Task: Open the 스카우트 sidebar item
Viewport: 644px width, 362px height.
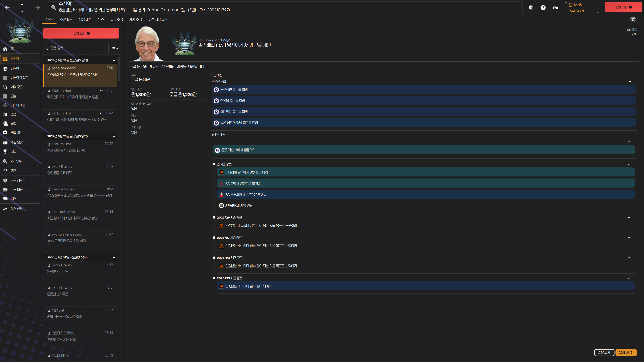Action: pyautogui.click(x=16, y=161)
